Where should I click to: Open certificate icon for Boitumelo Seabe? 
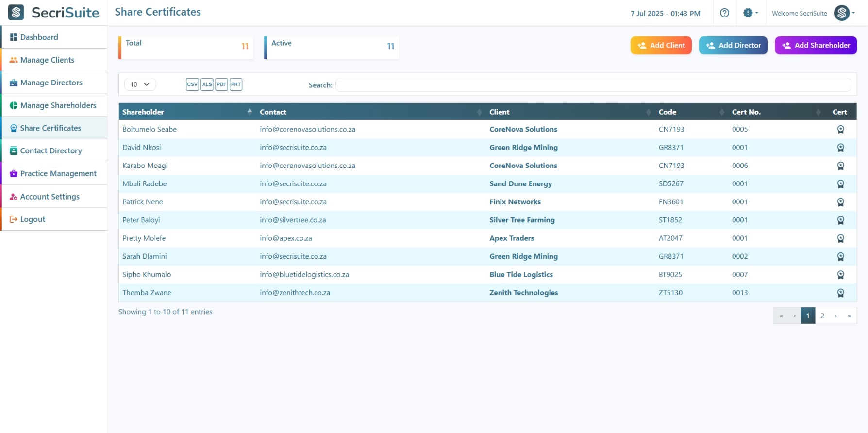click(840, 130)
